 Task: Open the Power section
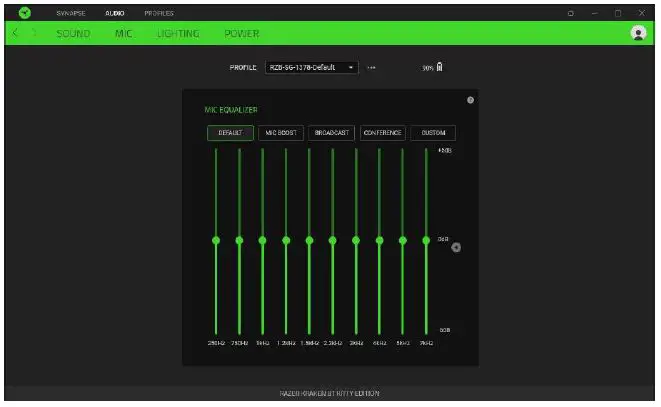(x=242, y=33)
